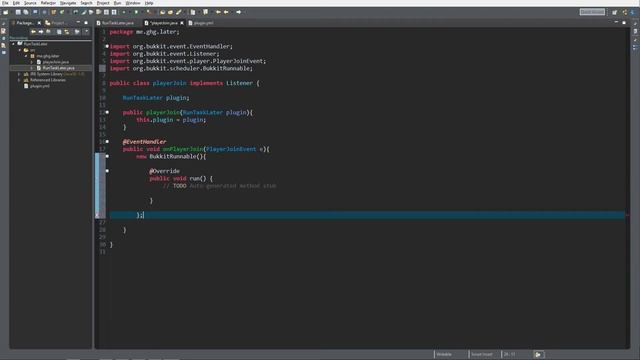The width and height of the screenshot is (640, 360).
Task: Switch to the Project Explorer tab
Action: click(x=55, y=23)
